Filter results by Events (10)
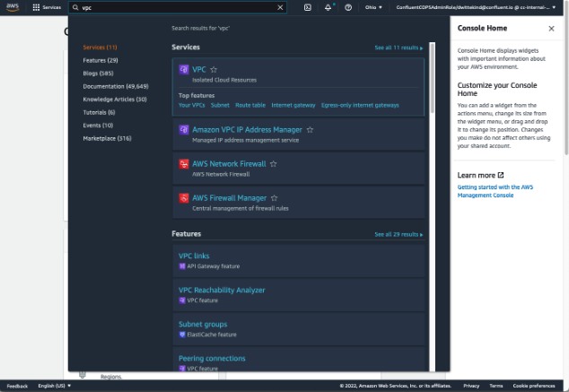Viewport: 569px width, 392px height. coord(98,125)
